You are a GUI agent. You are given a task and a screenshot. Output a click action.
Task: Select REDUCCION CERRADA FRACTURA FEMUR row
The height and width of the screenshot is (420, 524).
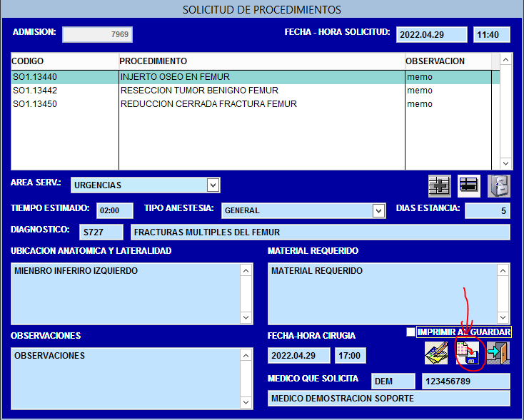[x=256, y=104]
